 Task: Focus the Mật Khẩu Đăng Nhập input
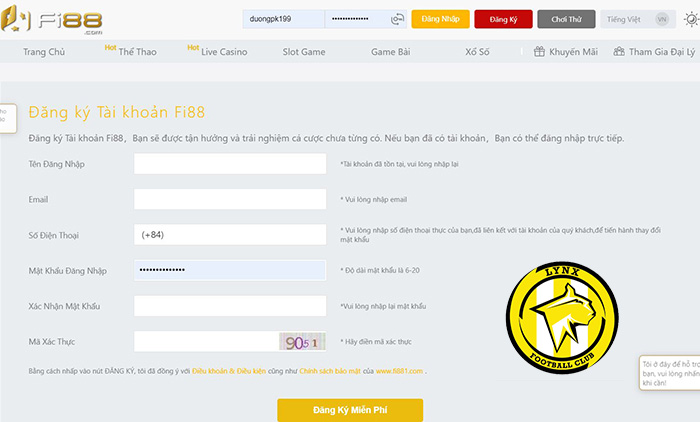(230, 270)
